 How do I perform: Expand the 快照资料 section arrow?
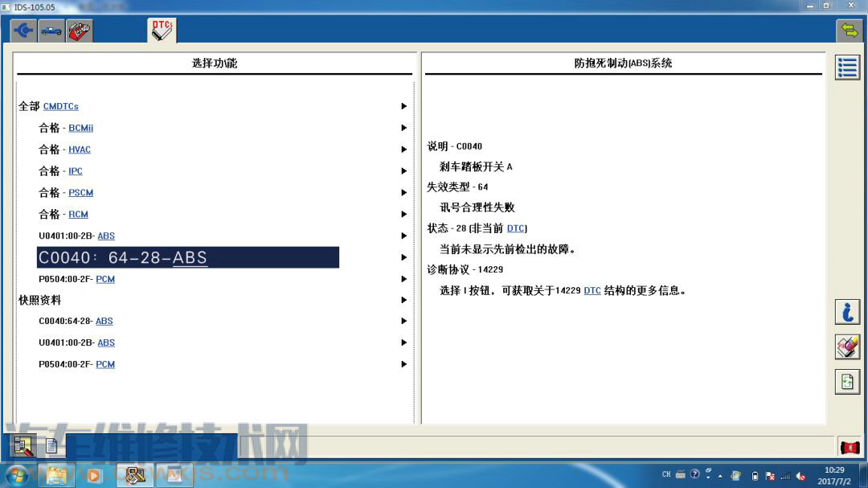coord(403,300)
